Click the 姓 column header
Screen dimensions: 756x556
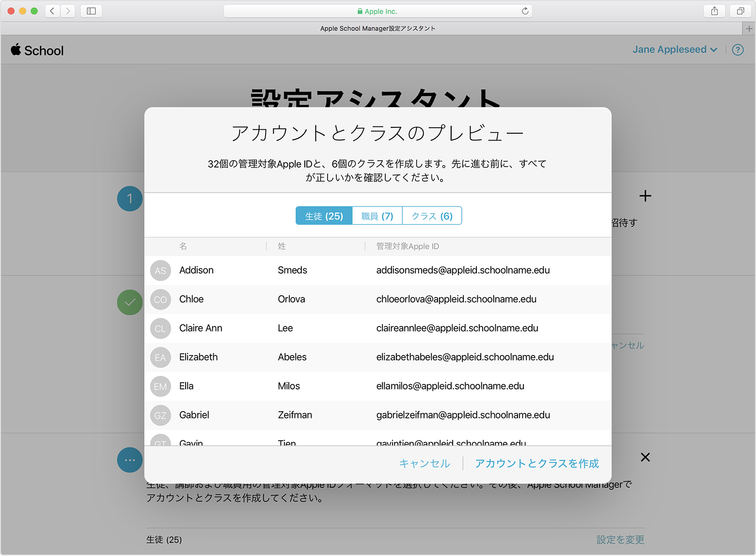(x=282, y=246)
